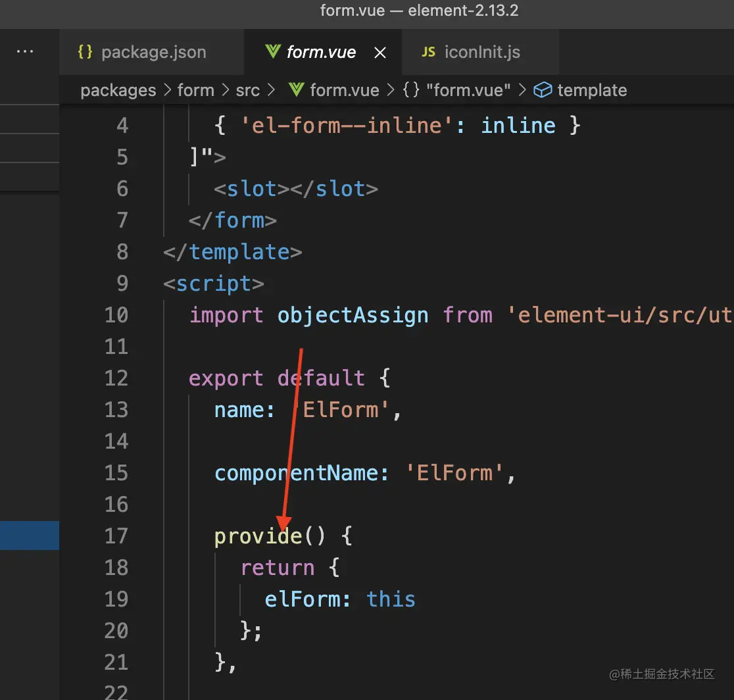Click the opening <slot> tag
This screenshot has width=734, height=700.
coord(251,189)
